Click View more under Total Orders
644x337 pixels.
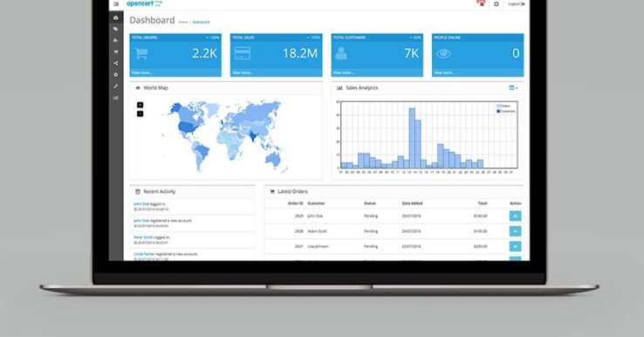(141, 72)
